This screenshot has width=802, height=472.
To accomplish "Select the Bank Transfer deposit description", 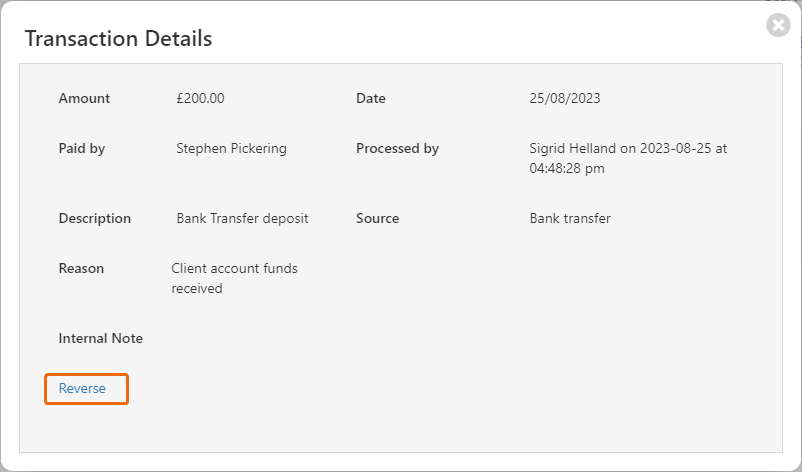I will tap(242, 219).
